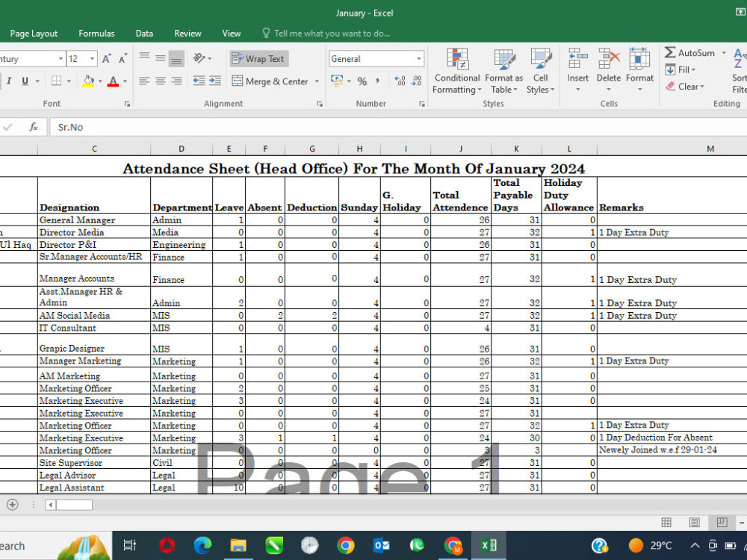
Task: Click the Excel icon on the taskbar
Action: click(489, 545)
